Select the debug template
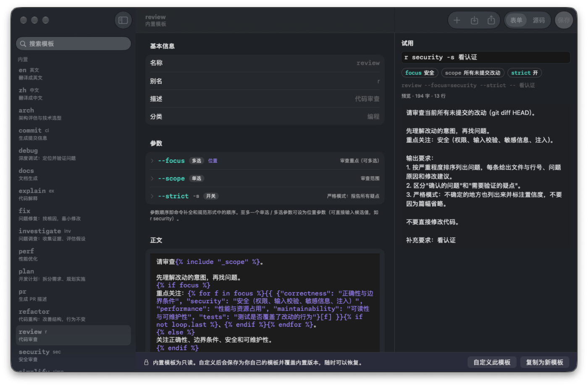This screenshot has height=386, width=588. pos(73,154)
